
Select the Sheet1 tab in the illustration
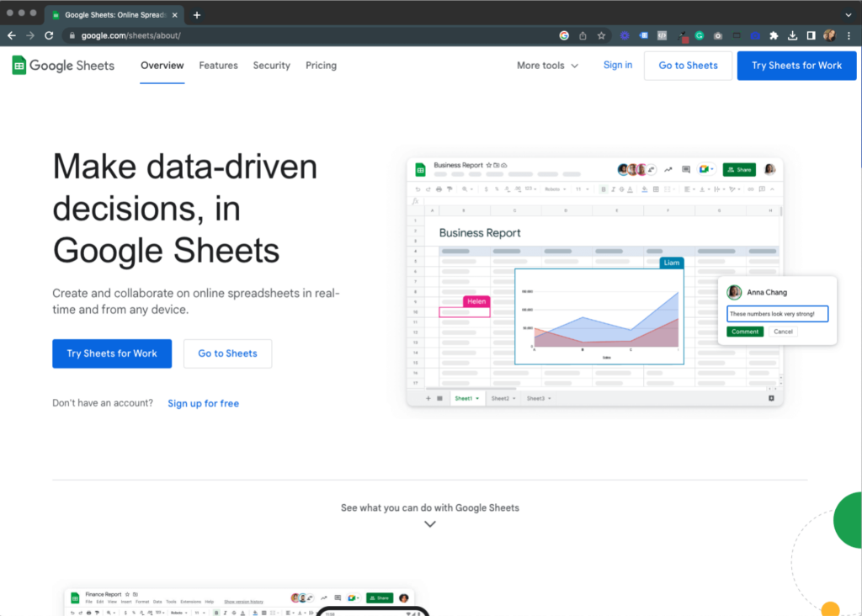(466, 398)
